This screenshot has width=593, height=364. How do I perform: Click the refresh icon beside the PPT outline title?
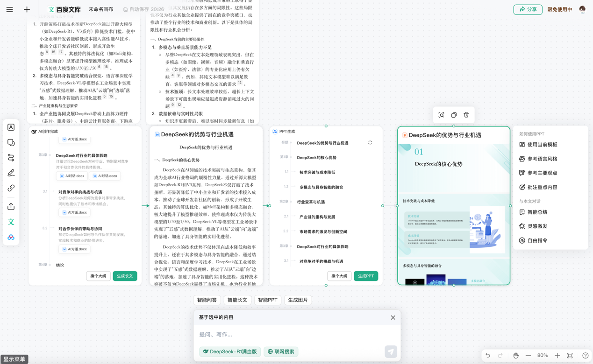(x=370, y=143)
